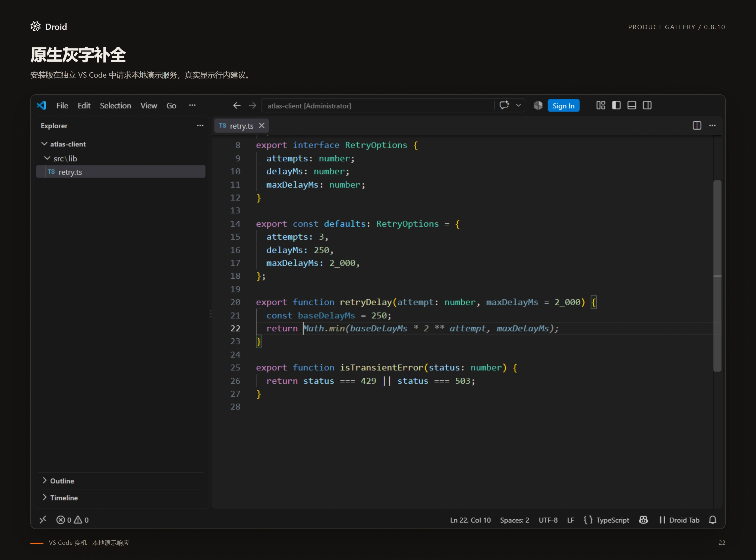The height and width of the screenshot is (560, 756).
Task: Open notifications bell icon
Action: point(713,520)
